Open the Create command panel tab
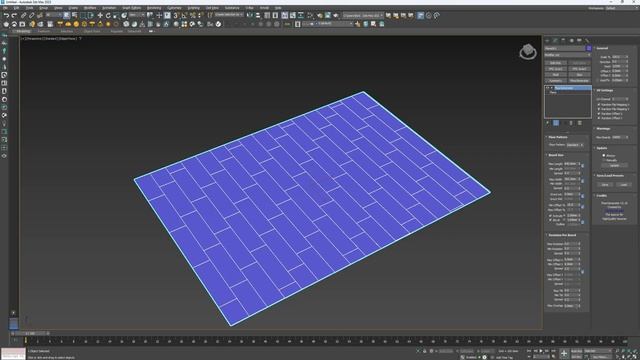The width and height of the screenshot is (640, 360). pyautogui.click(x=548, y=40)
